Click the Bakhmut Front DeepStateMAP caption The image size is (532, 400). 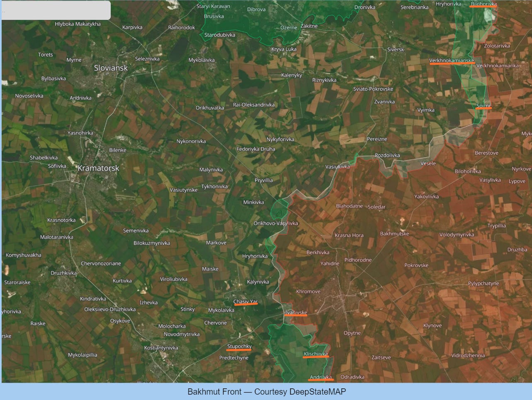pyautogui.click(x=267, y=392)
